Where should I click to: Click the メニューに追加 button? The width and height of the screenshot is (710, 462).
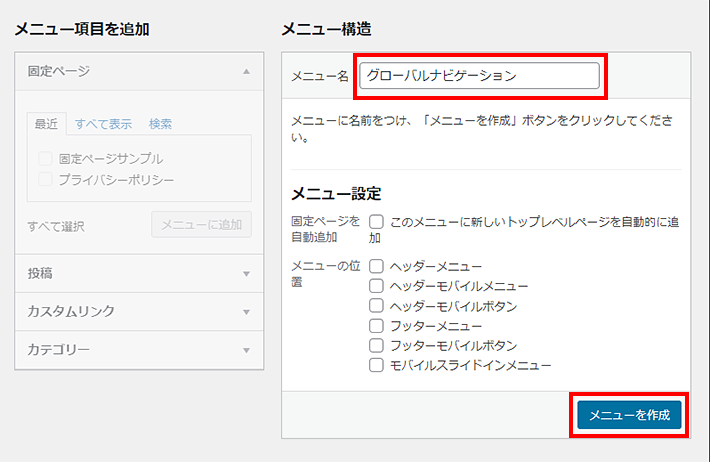coord(201,225)
